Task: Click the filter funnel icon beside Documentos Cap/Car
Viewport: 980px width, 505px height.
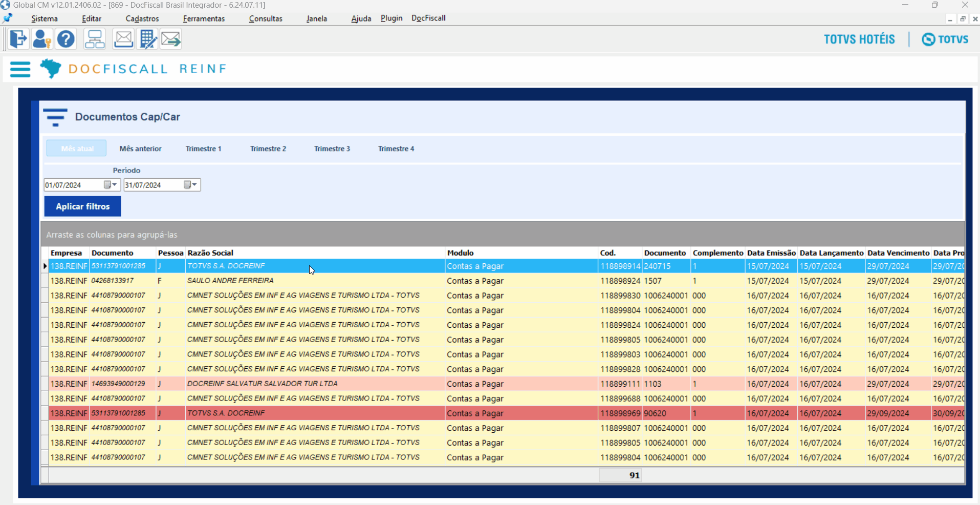Action: click(55, 117)
